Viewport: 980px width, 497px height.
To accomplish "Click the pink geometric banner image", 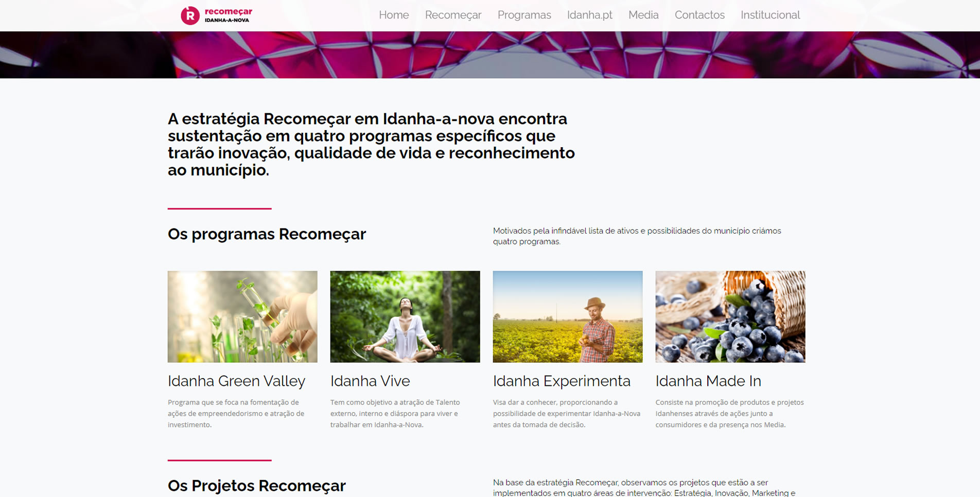I will click(x=490, y=55).
